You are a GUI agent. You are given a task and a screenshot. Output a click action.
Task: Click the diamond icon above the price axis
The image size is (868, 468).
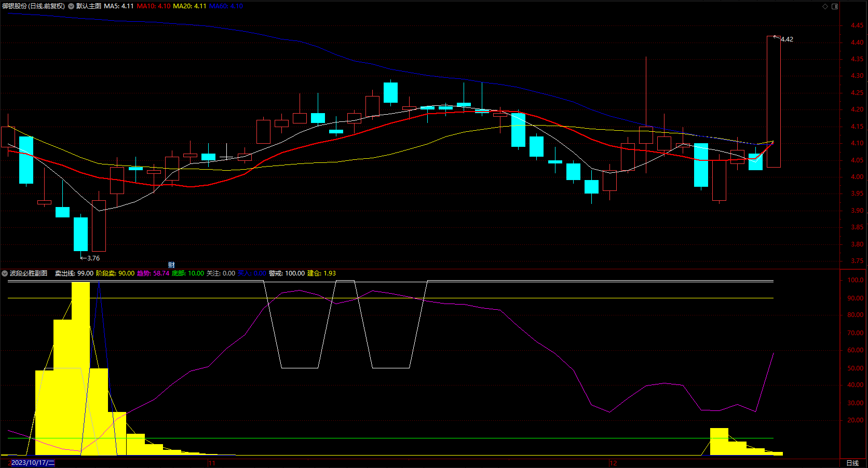tap(825, 6)
